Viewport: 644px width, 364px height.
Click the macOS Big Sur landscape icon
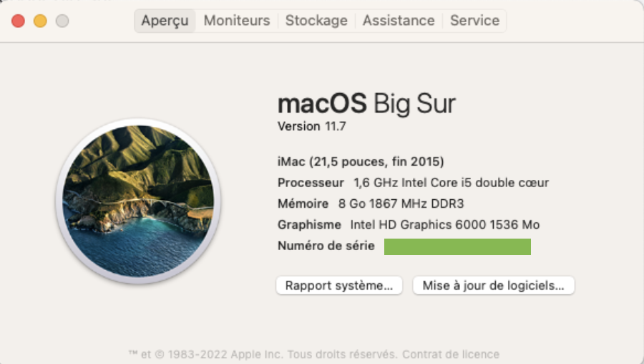click(x=138, y=201)
